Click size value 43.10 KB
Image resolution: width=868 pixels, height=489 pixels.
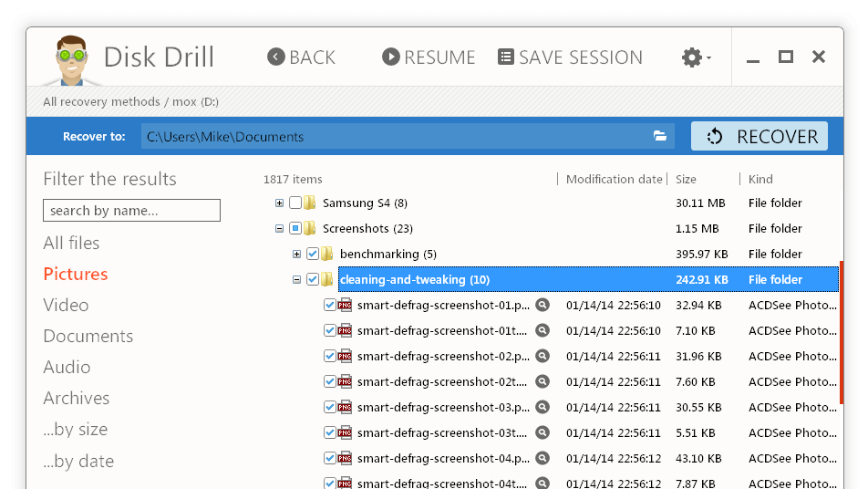tap(698, 458)
